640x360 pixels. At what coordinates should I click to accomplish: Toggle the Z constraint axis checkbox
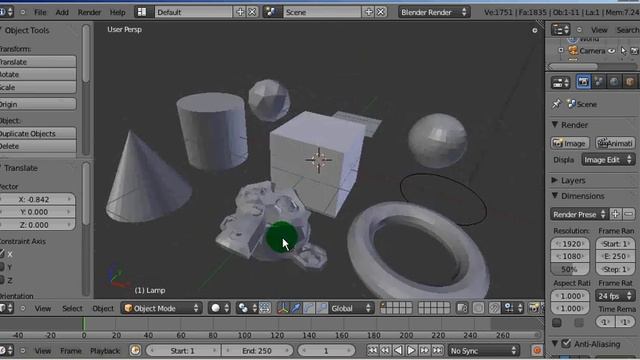(x=2, y=280)
